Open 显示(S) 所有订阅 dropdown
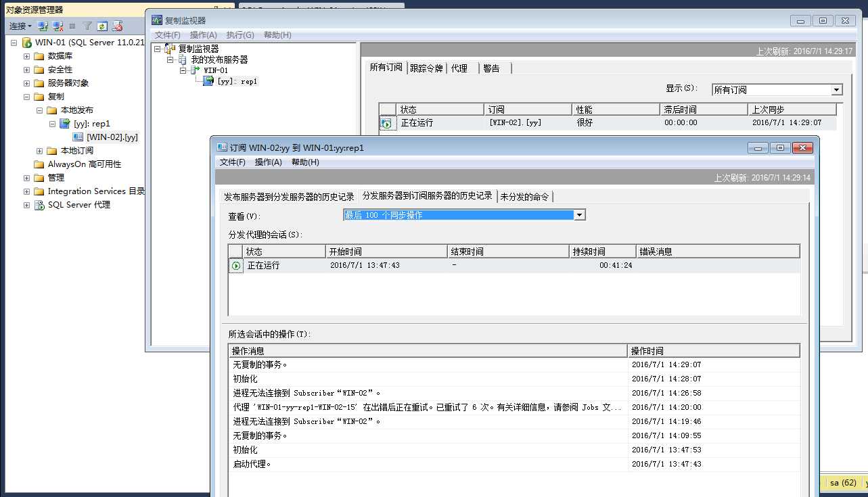The width and height of the screenshot is (868, 497). [837, 90]
